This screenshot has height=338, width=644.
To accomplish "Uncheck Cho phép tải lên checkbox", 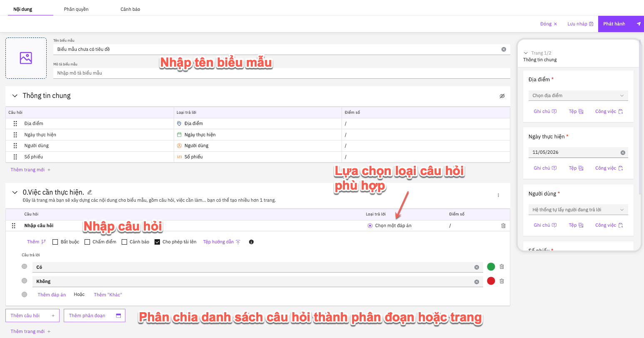I will click(157, 242).
